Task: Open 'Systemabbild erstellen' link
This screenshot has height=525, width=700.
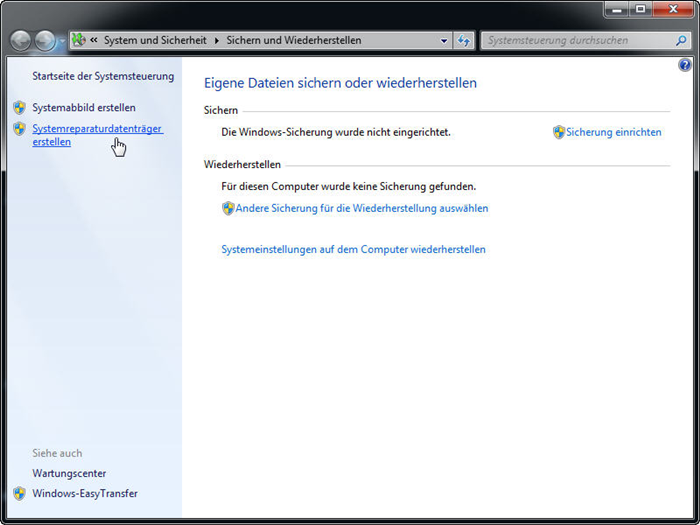Action: pyautogui.click(x=84, y=108)
